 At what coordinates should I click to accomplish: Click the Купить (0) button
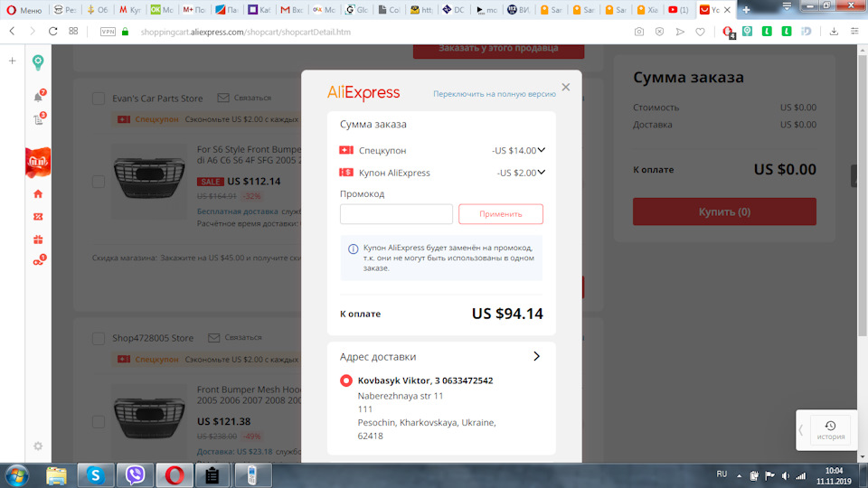click(724, 211)
